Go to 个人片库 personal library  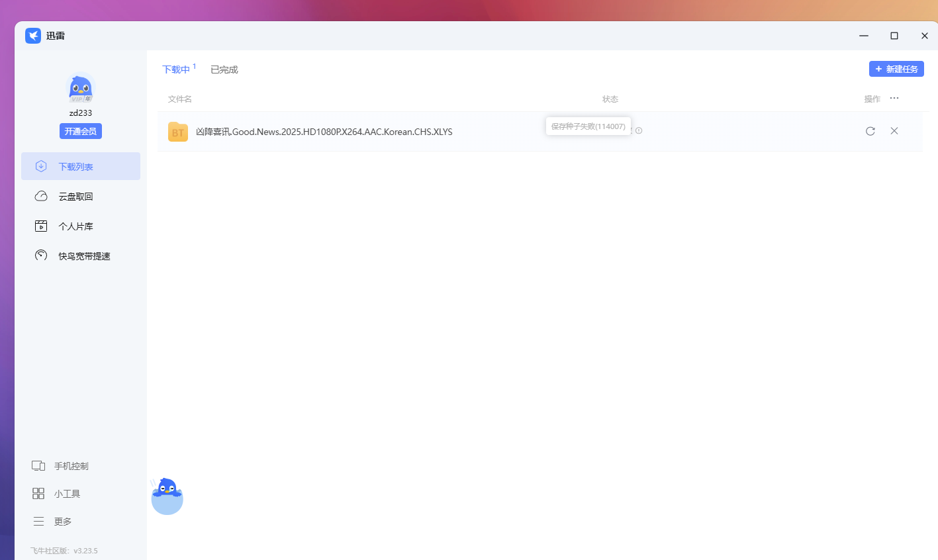(81, 226)
